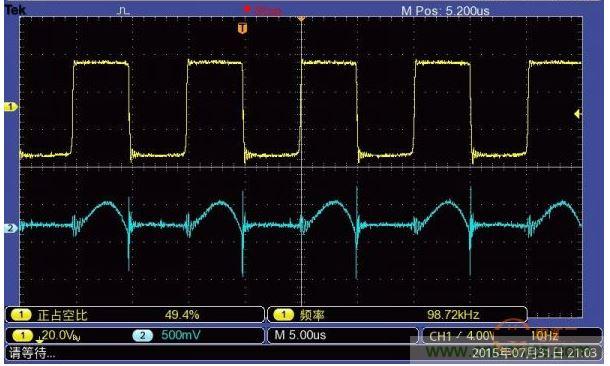This screenshot has height=366, width=610.
Task: Open the 正占空比 49.4% measurement readout
Action: point(135,315)
